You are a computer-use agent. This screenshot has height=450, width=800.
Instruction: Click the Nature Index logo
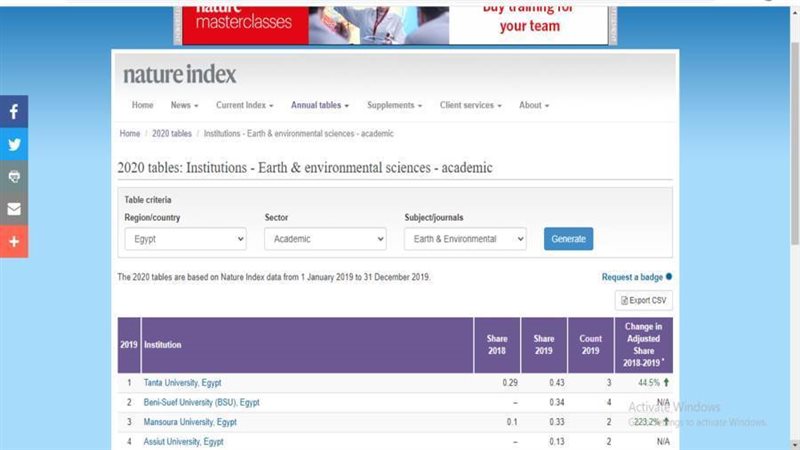(180, 74)
